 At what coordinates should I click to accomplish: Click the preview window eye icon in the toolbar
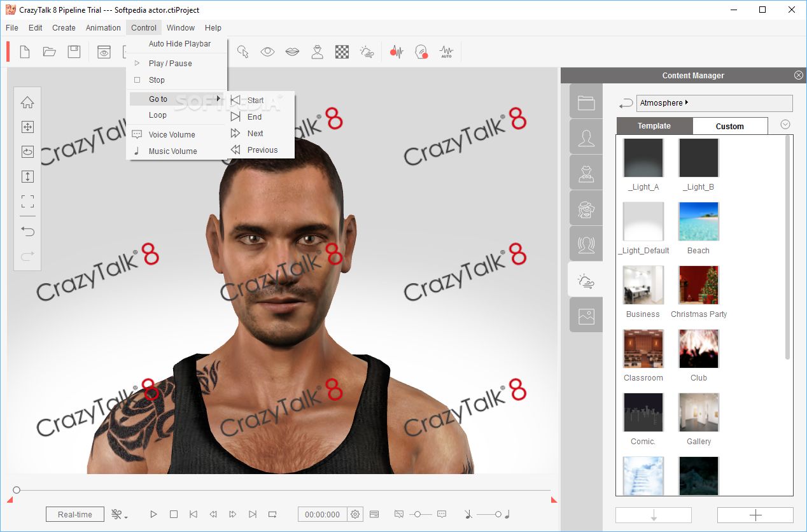104,52
